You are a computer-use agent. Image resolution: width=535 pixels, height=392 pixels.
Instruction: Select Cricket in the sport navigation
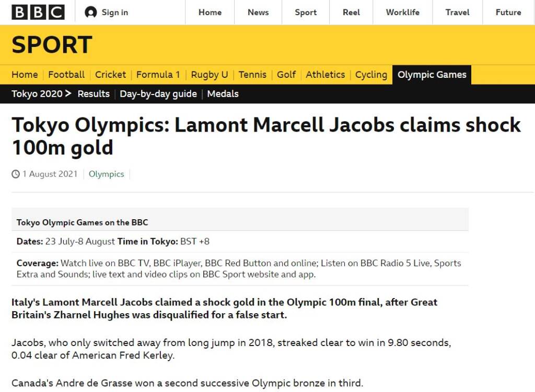[x=110, y=75]
